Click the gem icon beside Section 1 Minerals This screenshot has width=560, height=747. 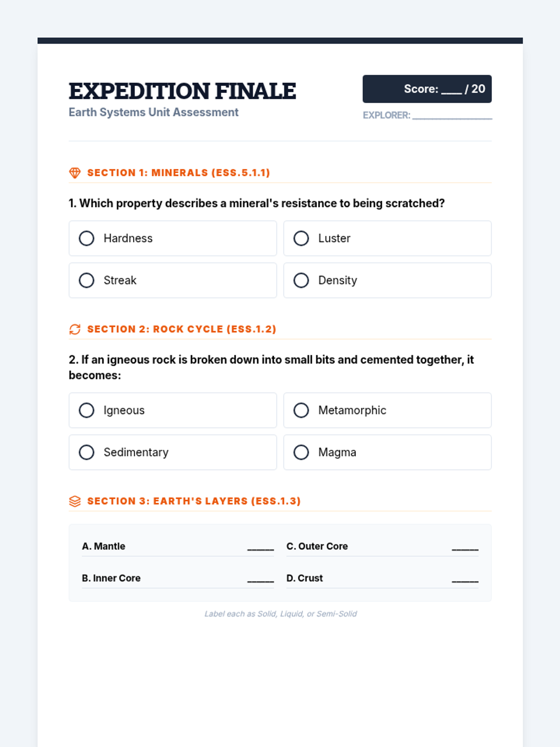pos(75,173)
